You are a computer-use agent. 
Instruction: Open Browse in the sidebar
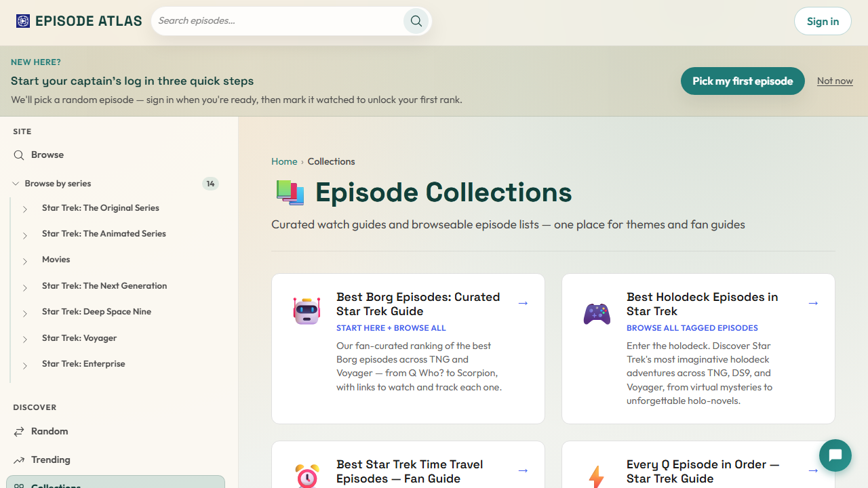point(116,155)
